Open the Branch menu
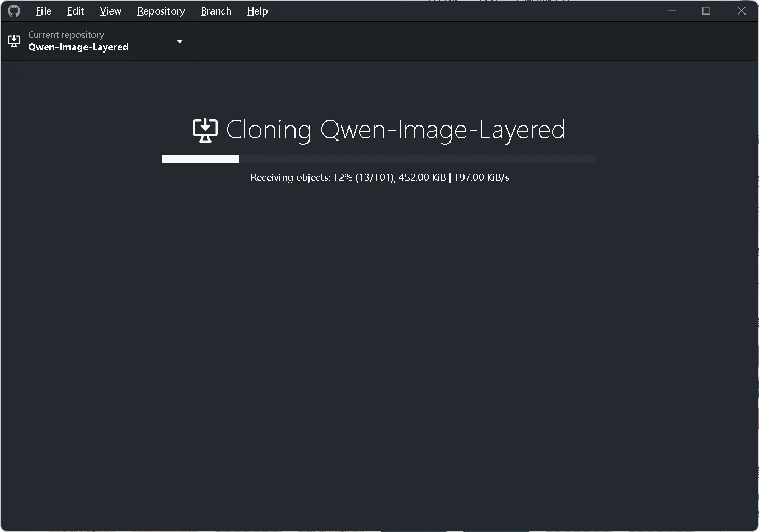This screenshot has width=759, height=532. (216, 11)
